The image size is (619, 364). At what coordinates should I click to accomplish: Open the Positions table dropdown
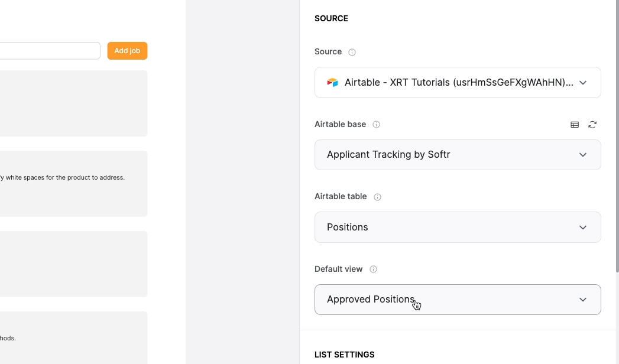click(x=458, y=227)
